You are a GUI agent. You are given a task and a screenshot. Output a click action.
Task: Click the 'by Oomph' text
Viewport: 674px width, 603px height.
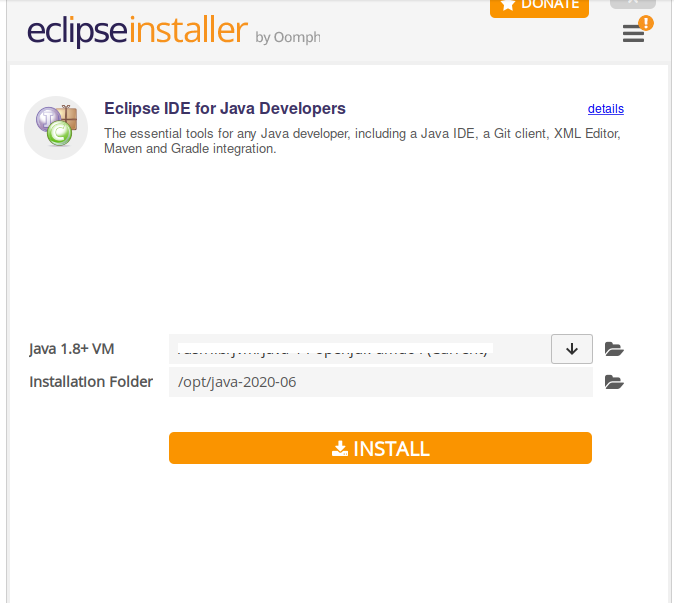tap(288, 38)
